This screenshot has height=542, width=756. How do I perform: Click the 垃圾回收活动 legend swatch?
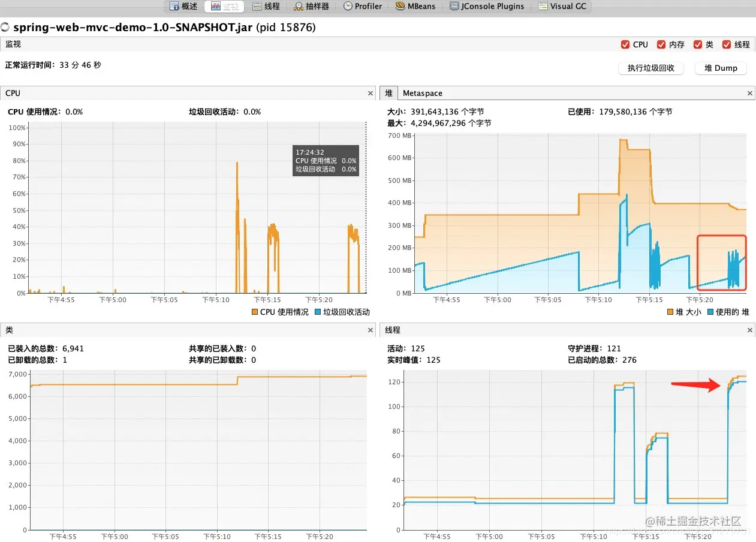tap(318, 312)
